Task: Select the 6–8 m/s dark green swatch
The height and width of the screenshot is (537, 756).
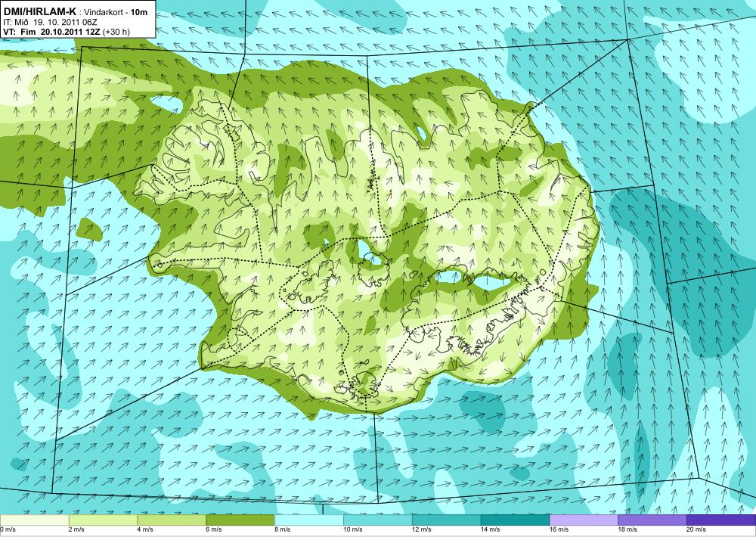Action: tap(240, 520)
